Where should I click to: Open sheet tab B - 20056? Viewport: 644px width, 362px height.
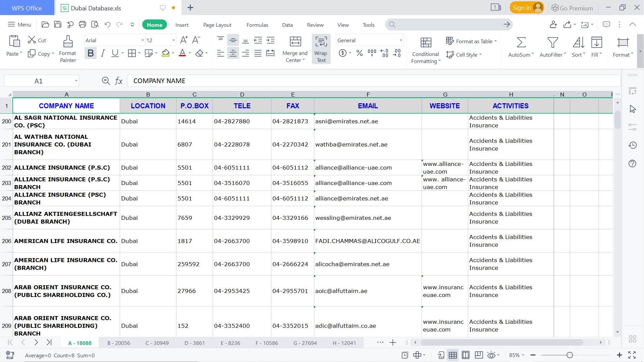click(118, 343)
